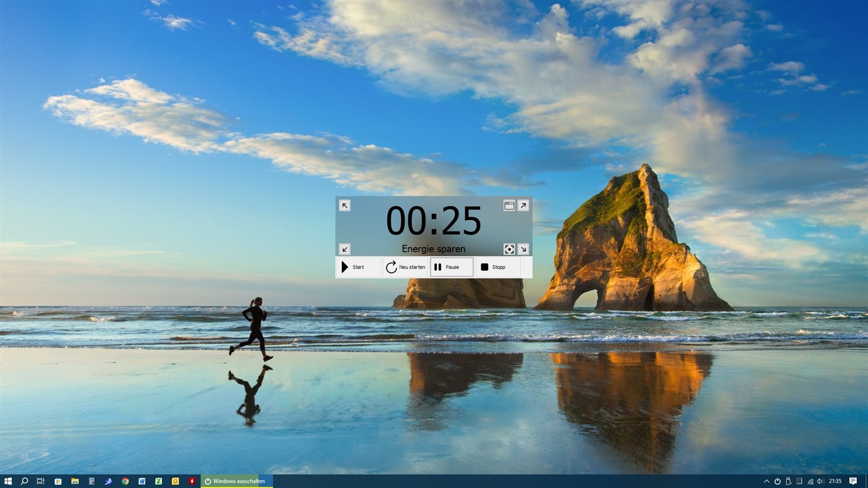Move timer to top-left corner arrow

pyautogui.click(x=344, y=205)
